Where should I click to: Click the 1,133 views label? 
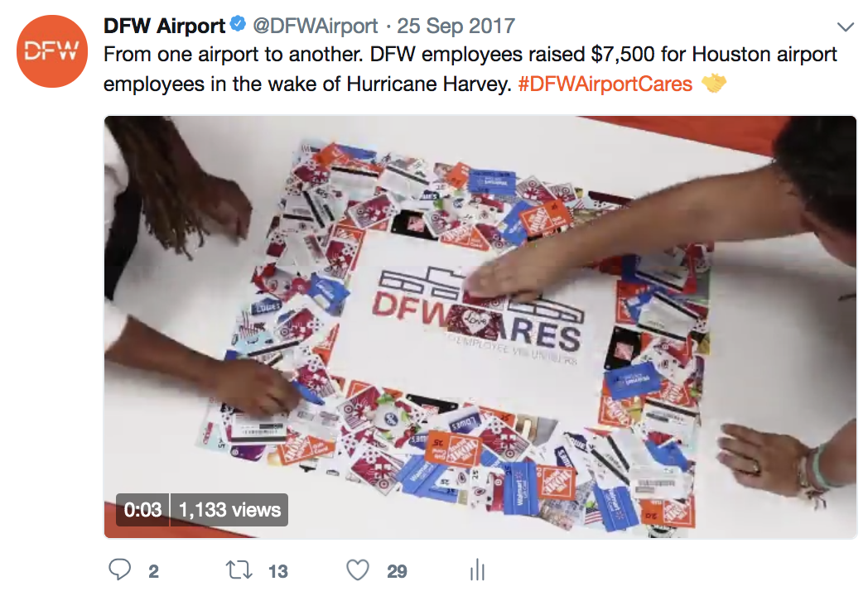pos(229,510)
